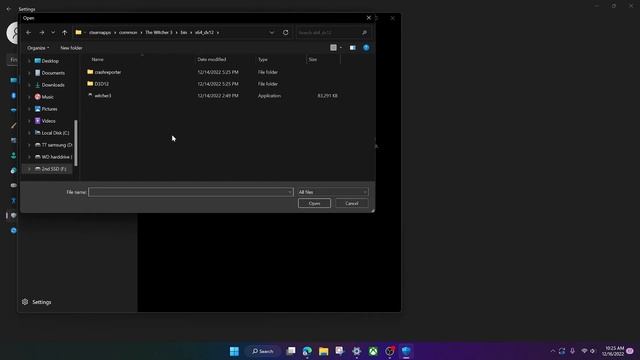Image resolution: width=640 pixels, height=360 pixels.
Task: Open Settings in the Windows Security window
Action: (37, 302)
